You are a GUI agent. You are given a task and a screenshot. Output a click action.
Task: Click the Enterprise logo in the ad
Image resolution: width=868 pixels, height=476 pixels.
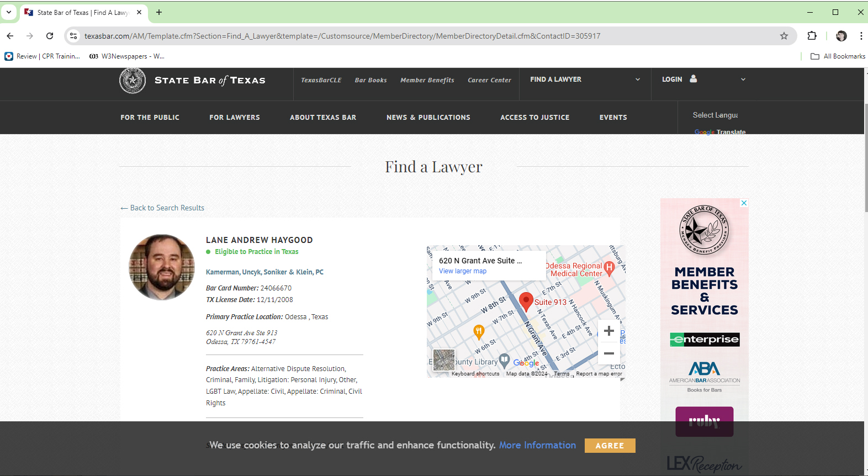705,339
